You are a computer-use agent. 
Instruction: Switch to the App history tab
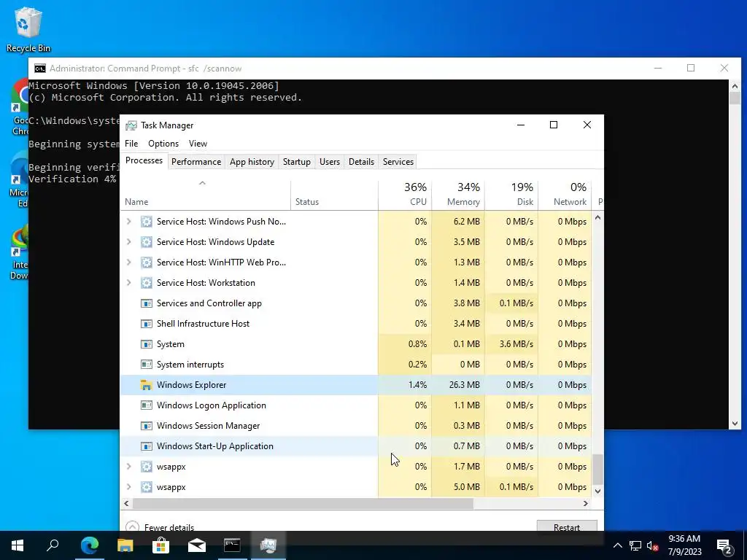[x=252, y=162]
